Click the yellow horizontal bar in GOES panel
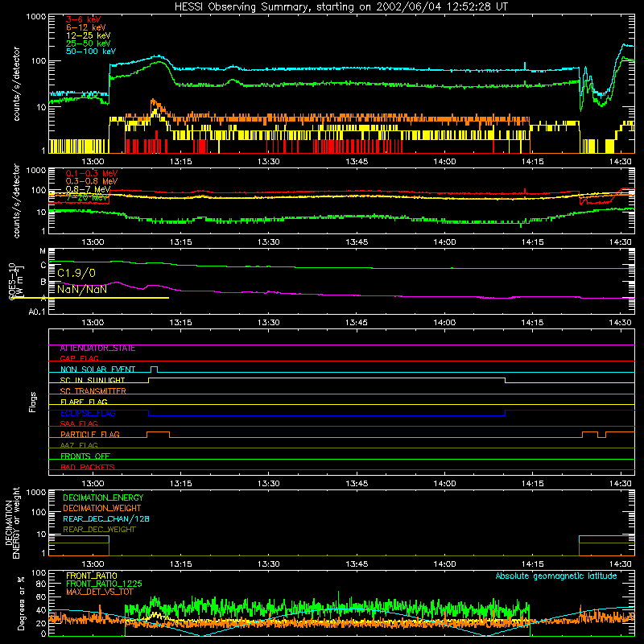 (x=89, y=298)
